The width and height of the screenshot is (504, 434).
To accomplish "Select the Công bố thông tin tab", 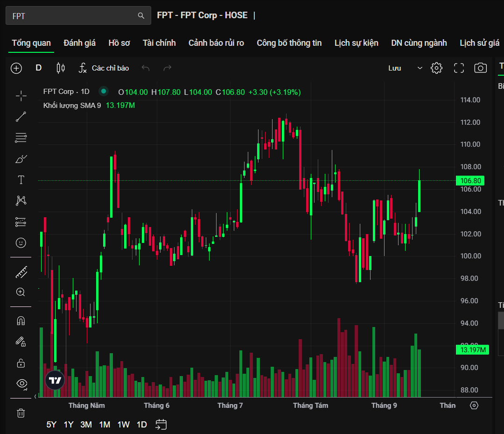I will point(289,43).
